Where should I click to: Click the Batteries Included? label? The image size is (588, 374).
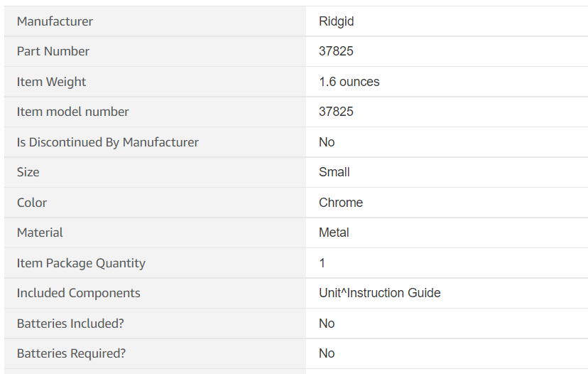pyautogui.click(x=70, y=324)
